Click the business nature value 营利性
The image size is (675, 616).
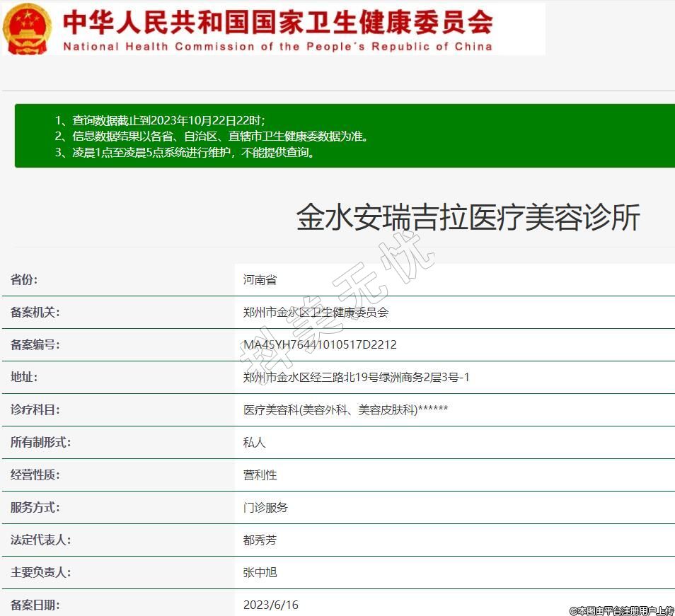click(x=260, y=475)
